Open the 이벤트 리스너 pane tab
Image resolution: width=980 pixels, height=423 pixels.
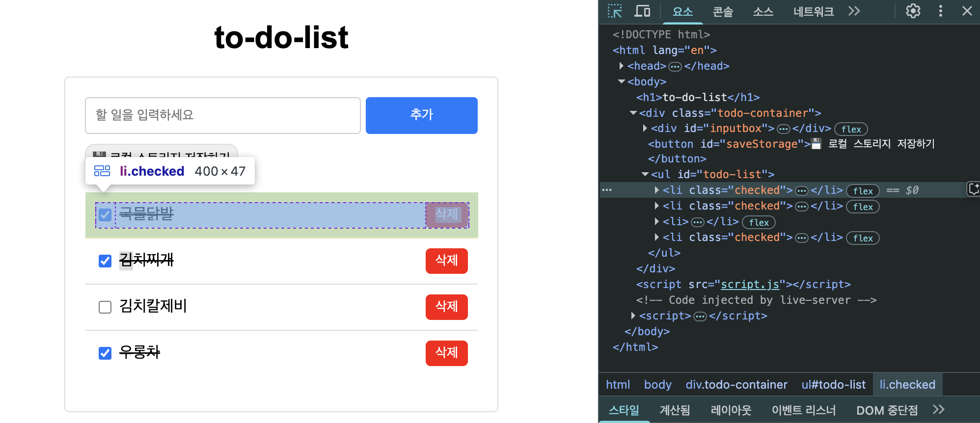pos(803,410)
